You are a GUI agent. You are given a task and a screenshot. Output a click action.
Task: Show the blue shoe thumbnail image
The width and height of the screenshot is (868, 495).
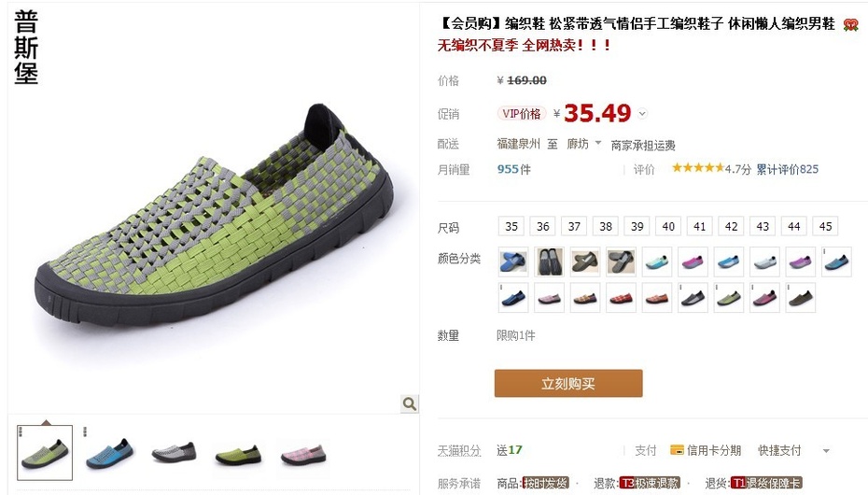[x=109, y=452]
